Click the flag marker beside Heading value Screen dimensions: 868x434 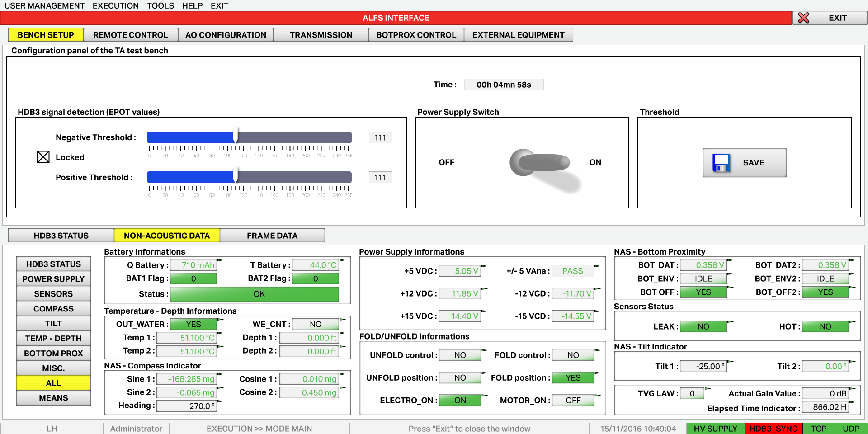[x=220, y=401]
